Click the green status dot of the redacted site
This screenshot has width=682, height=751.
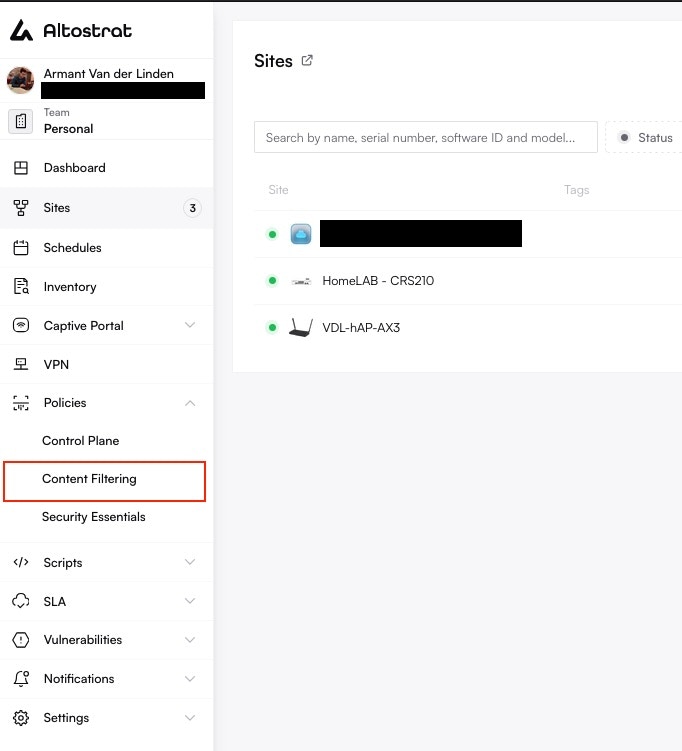tap(273, 234)
